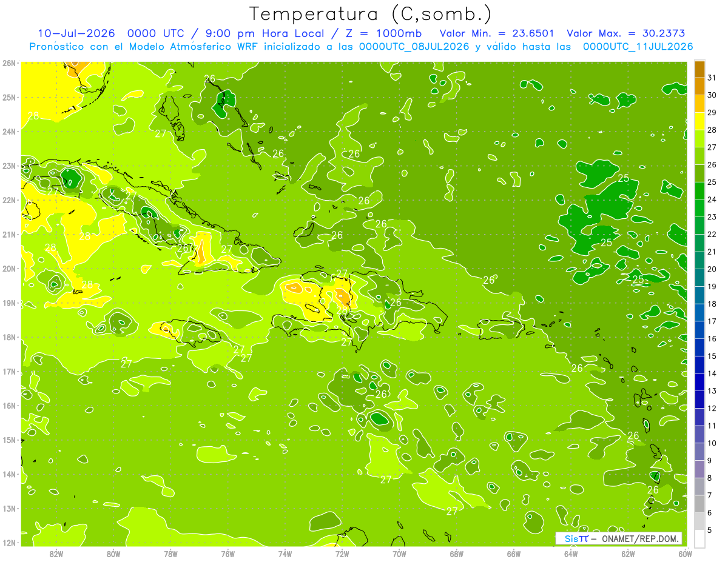Click the color scale label 7
Viewport: 728px width, 562px height.
coord(710,495)
